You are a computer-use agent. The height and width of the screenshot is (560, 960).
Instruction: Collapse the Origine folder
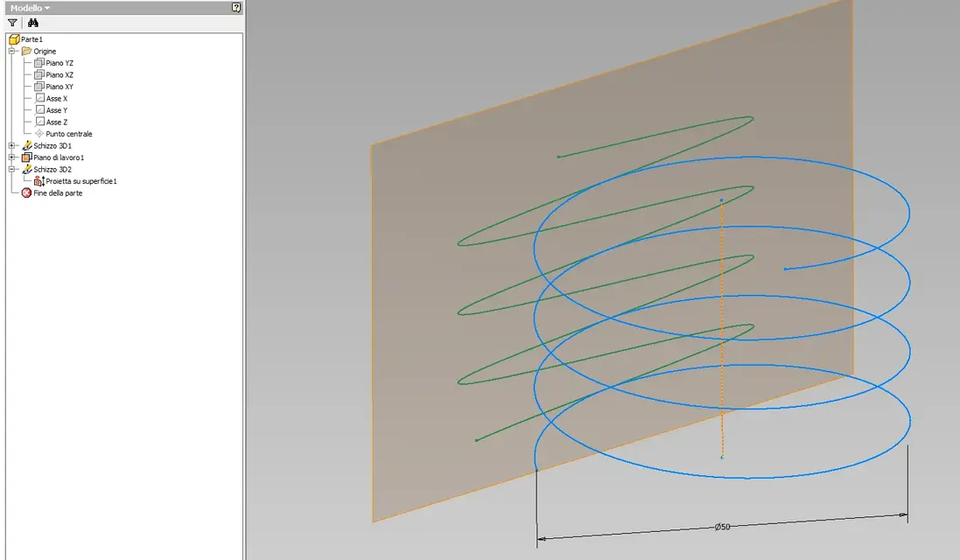(11, 51)
